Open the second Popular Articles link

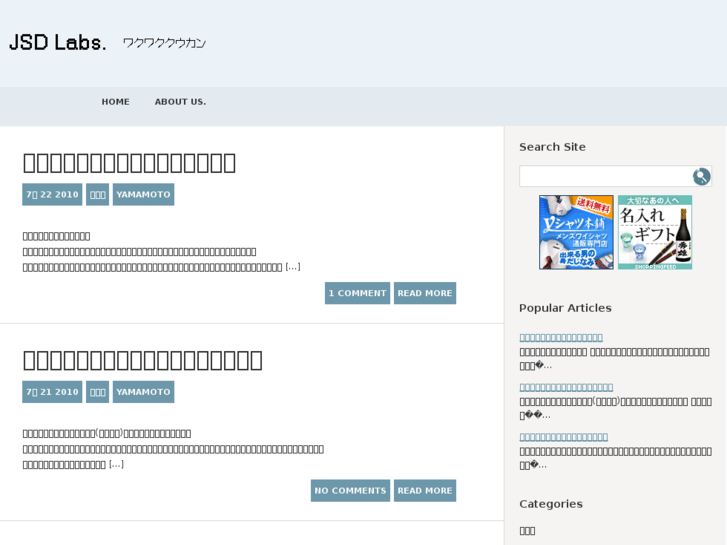coord(566,387)
